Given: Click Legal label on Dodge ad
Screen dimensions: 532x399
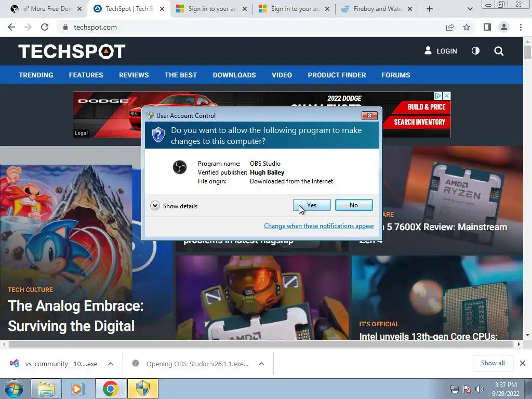Looking at the screenshot, I should pos(81,132).
